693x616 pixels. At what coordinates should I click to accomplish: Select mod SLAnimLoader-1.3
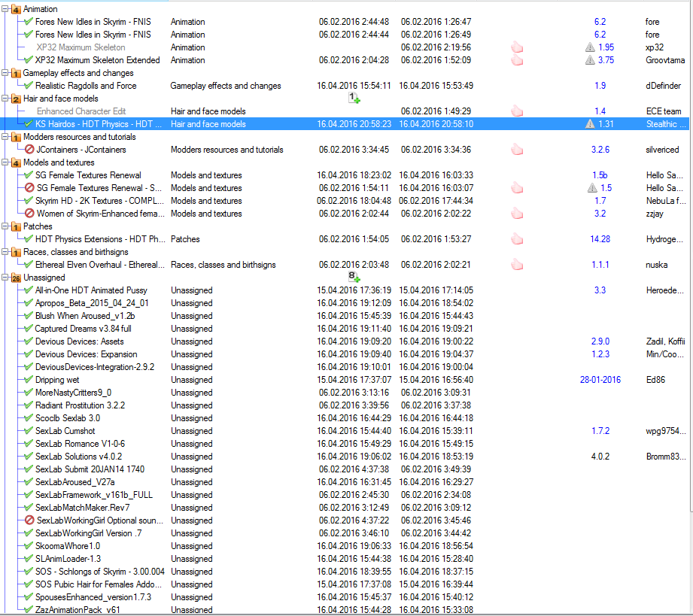(x=68, y=559)
